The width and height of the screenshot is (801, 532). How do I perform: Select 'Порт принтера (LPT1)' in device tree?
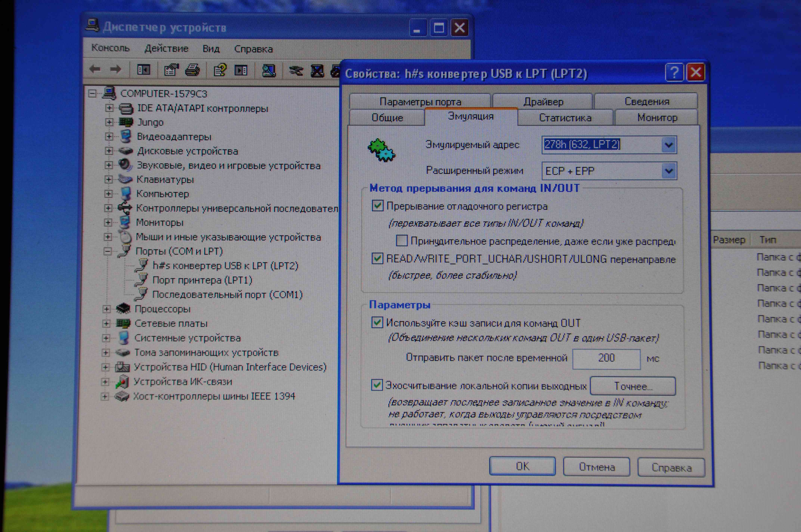point(202,280)
